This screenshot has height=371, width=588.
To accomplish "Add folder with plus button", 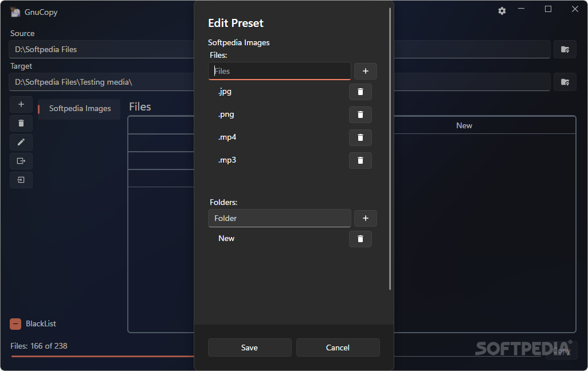I will (x=365, y=219).
